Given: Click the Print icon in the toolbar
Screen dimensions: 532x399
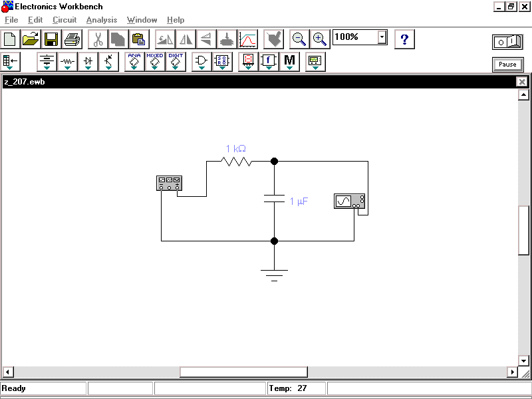Looking at the screenshot, I should (72, 39).
